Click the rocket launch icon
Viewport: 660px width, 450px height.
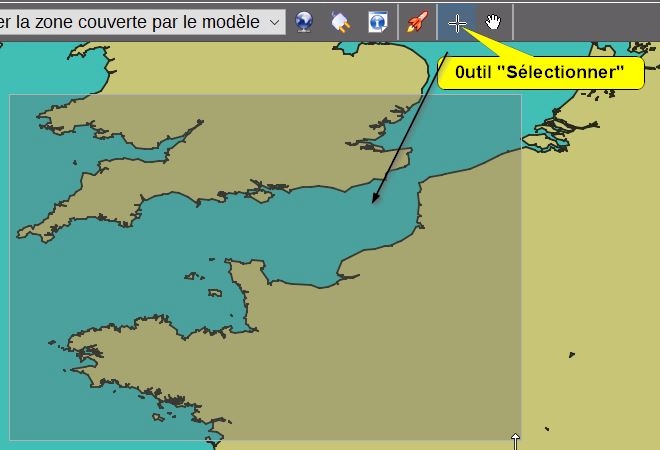pyautogui.click(x=417, y=22)
